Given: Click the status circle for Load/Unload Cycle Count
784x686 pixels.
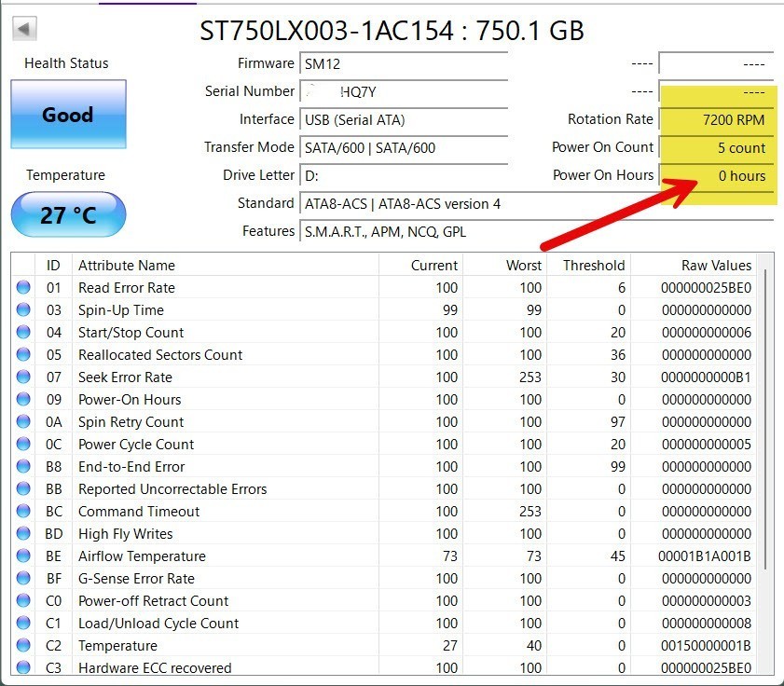Looking at the screenshot, I should (23, 623).
